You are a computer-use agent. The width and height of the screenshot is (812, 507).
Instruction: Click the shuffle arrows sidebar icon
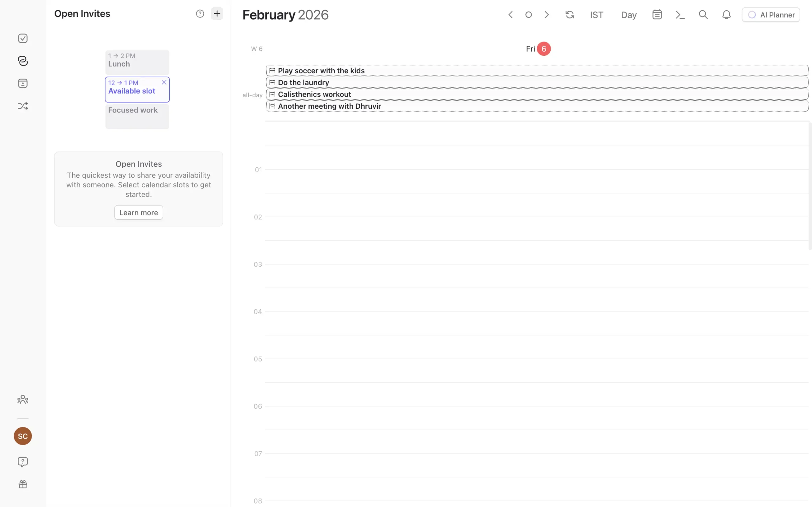(23, 106)
